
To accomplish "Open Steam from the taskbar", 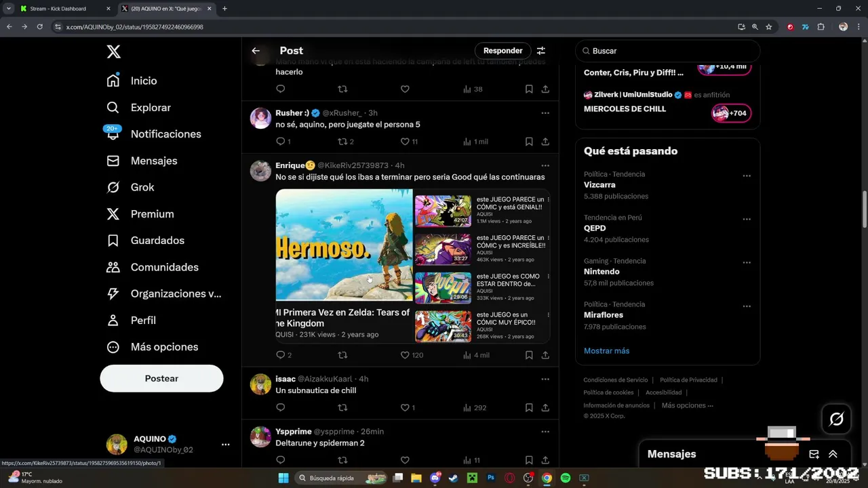I will (x=454, y=478).
